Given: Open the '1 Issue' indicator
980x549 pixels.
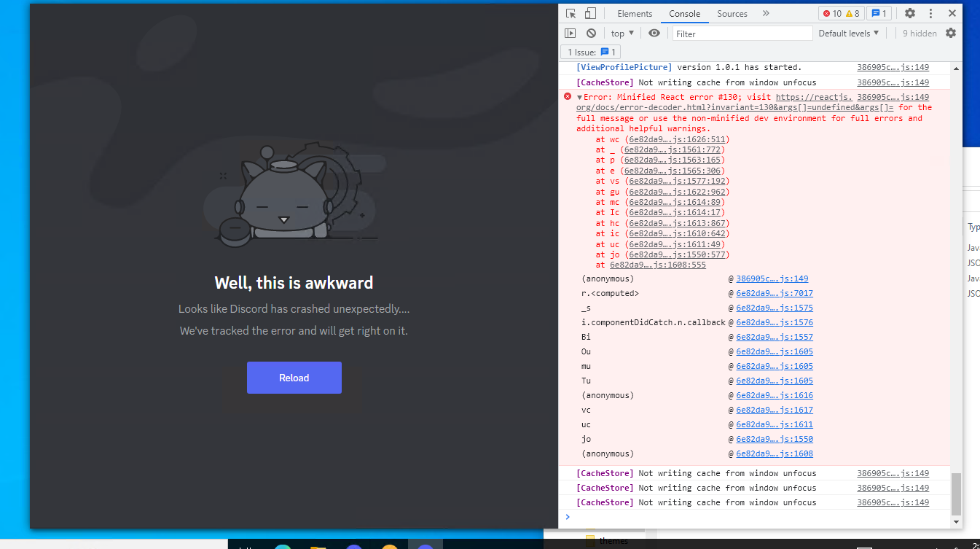Looking at the screenshot, I should [591, 52].
